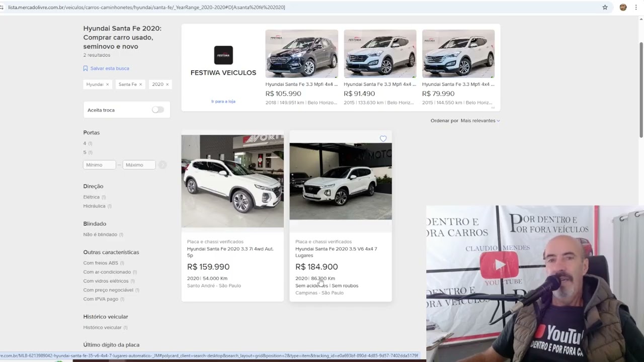Remove the Santa Fe filter tag

click(140, 84)
